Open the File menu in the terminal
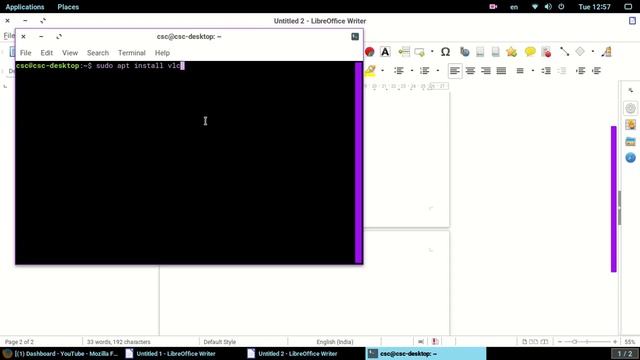This screenshot has height=360, width=640. click(25, 53)
